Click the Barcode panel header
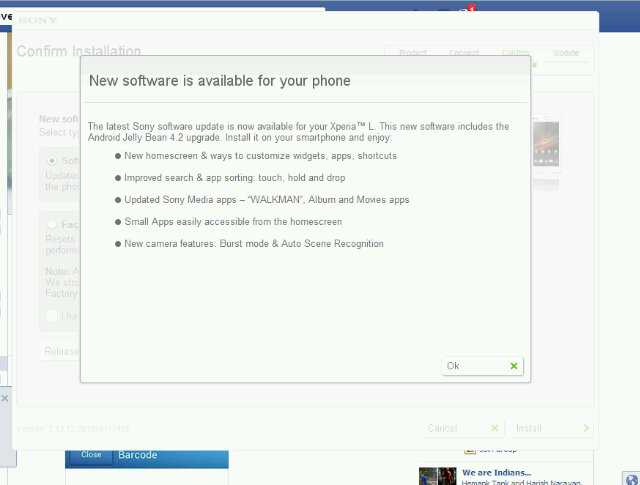 tap(170, 455)
